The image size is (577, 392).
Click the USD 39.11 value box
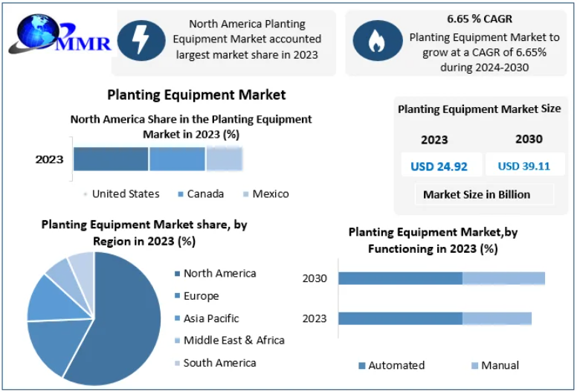523,166
